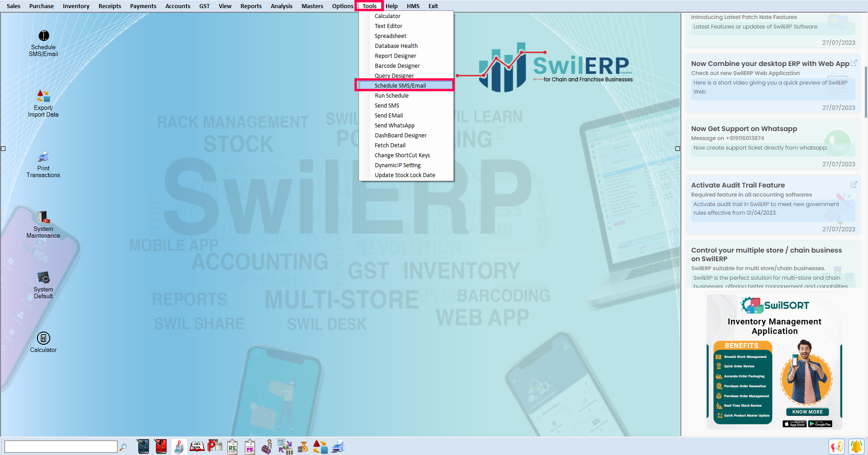Select Calculator from Tools menu
Image resolution: width=868 pixels, height=455 pixels.
(406, 16)
